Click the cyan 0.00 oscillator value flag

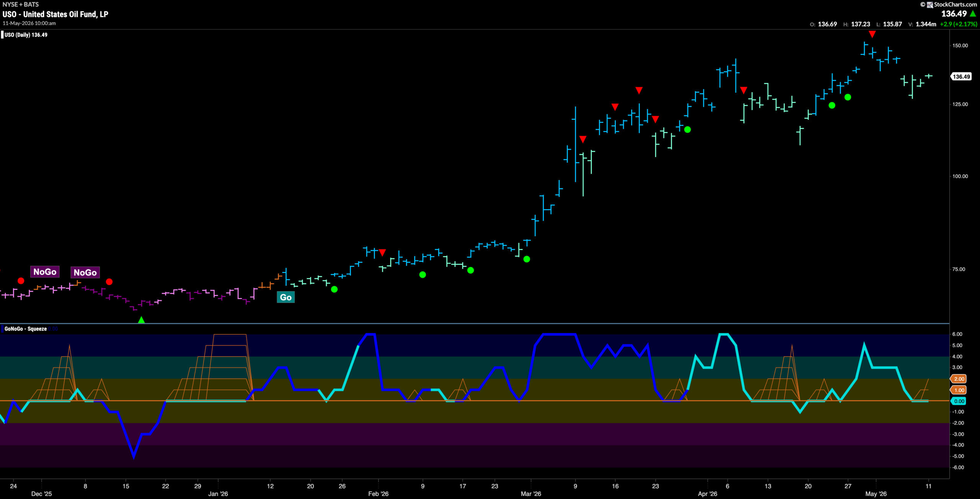click(959, 401)
